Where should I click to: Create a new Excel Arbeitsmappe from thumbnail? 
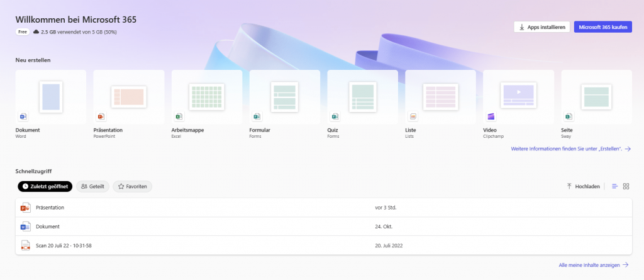tap(206, 97)
